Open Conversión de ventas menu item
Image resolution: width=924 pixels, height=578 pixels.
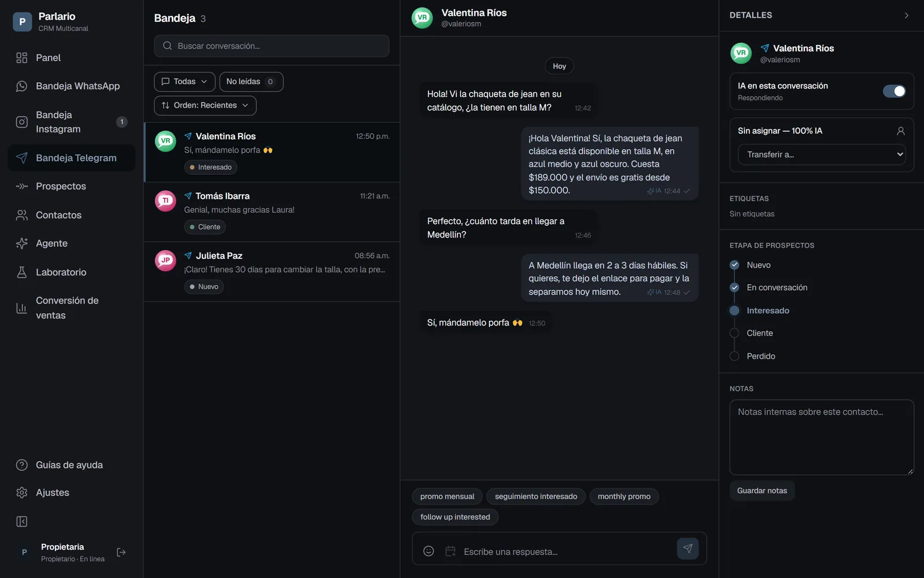pos(71,308)
